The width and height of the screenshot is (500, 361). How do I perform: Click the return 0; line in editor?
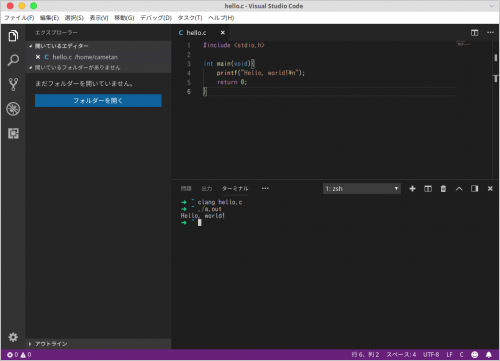coord(232,82)
